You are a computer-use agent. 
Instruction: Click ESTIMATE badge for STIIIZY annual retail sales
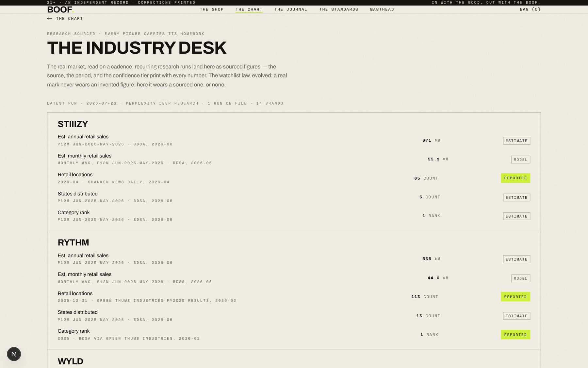pyautogui.click(x=516, y=141)
